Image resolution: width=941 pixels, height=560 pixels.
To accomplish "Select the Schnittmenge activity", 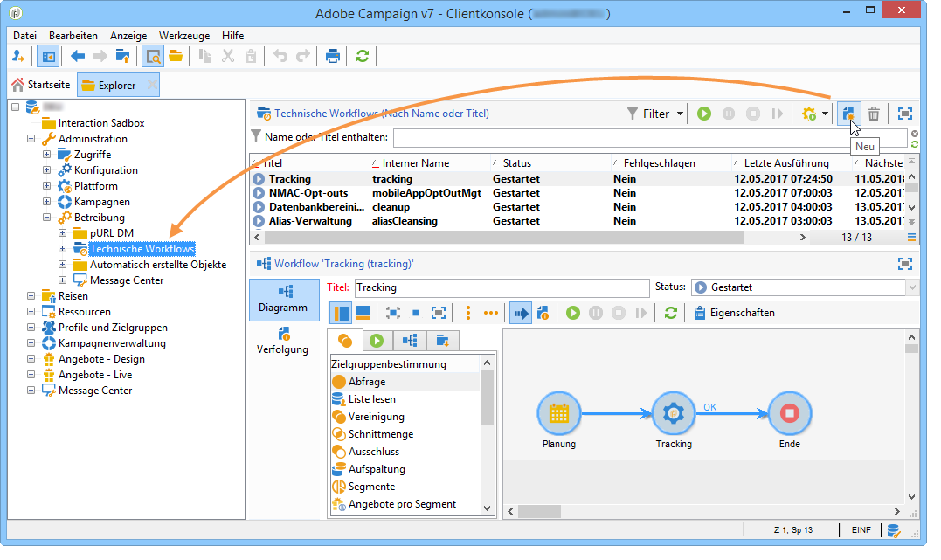I will tap(380, 434).
